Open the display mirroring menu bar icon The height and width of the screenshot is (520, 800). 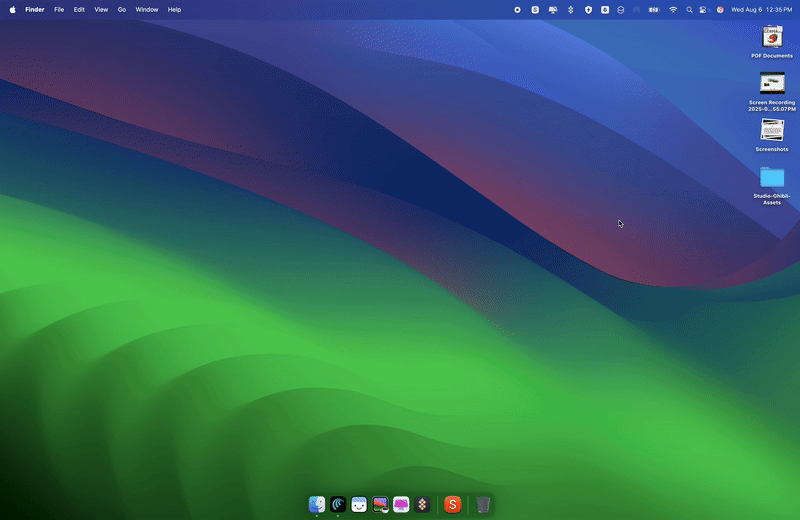point(553,10)
